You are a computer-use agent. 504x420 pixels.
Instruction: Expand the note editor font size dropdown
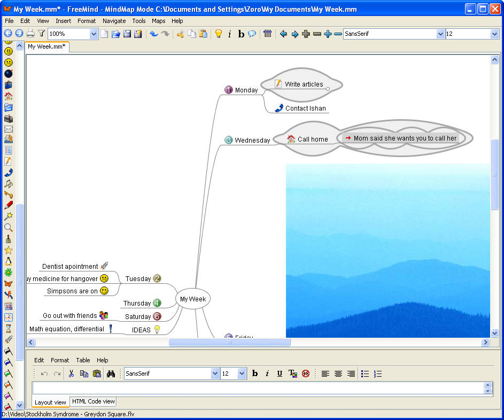coord(242,374)
